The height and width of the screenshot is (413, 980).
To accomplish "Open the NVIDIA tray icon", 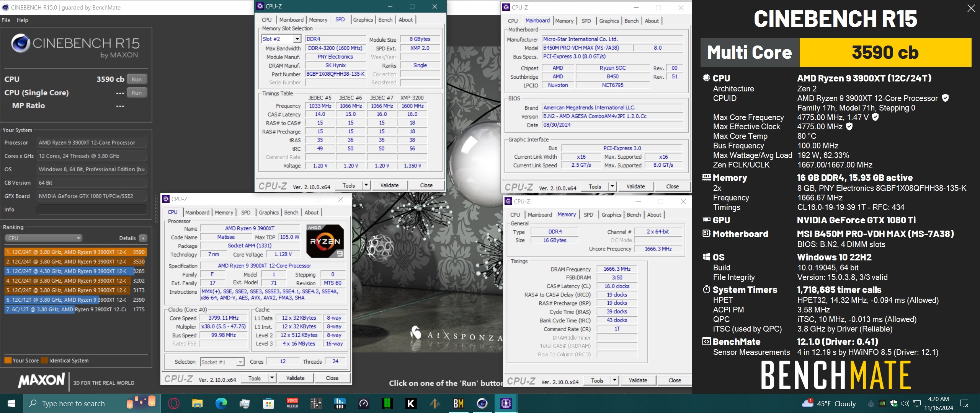I will pyautogui.click(x=882, y=403).
